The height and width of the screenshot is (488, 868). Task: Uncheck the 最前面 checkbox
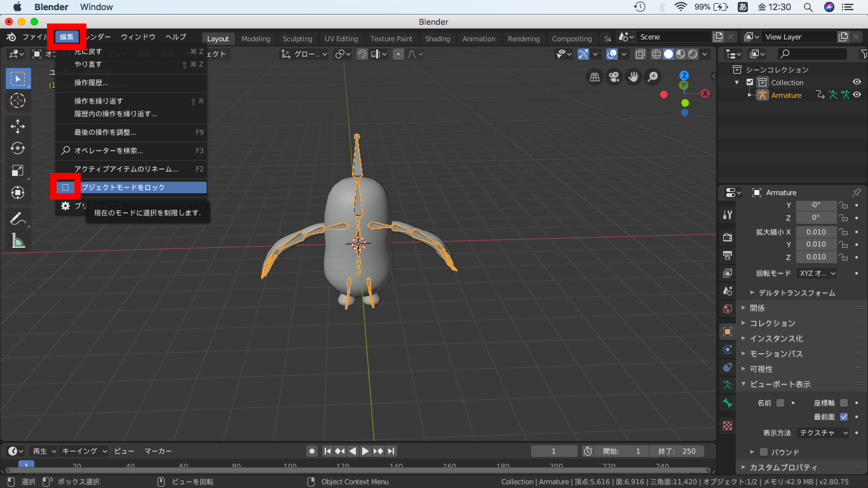click(844, 417)
